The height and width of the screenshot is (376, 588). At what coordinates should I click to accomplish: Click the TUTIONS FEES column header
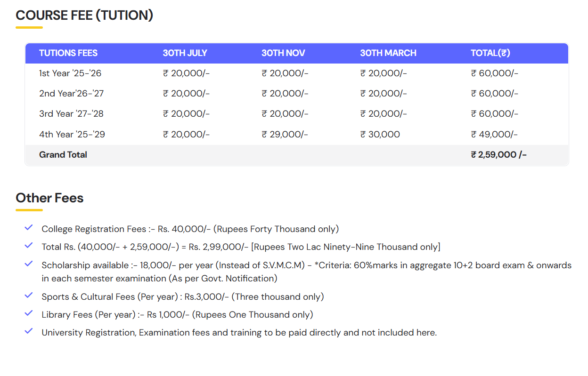[x=68, y=53]
